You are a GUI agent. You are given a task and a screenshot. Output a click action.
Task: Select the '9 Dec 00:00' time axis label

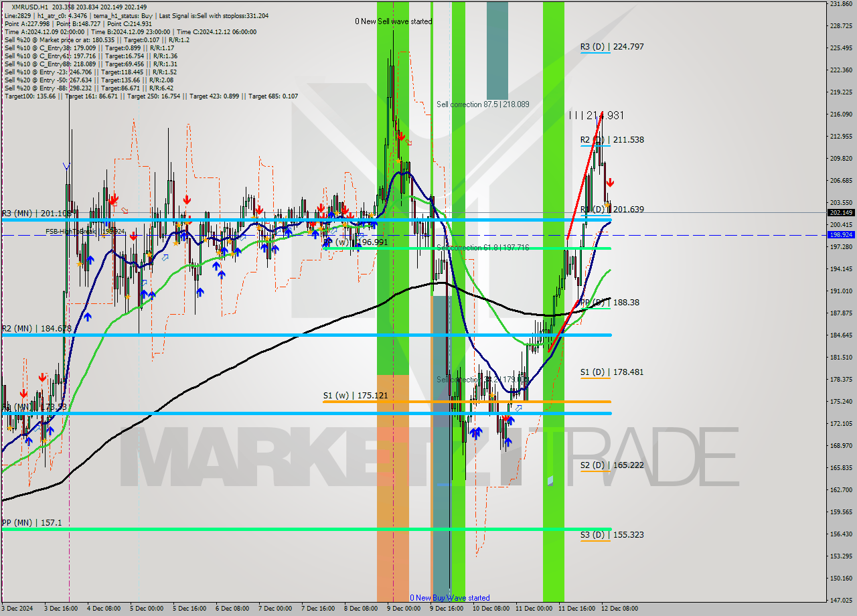click(404, 609)
